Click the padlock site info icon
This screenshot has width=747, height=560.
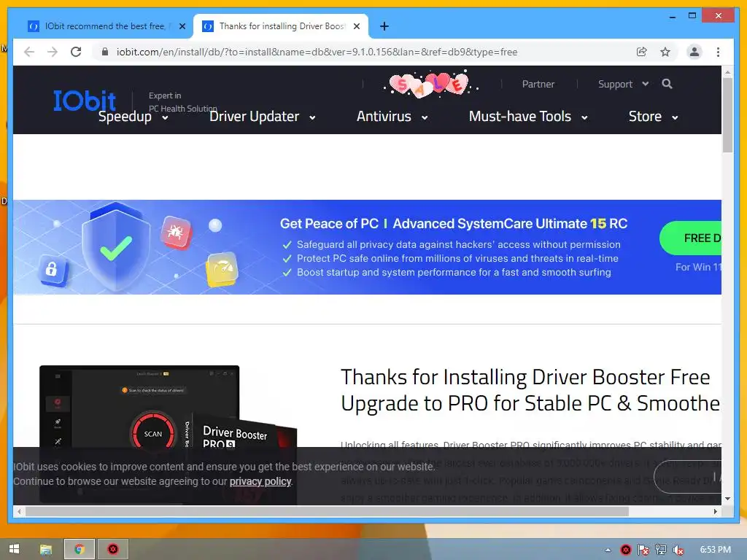click(105, 52)
